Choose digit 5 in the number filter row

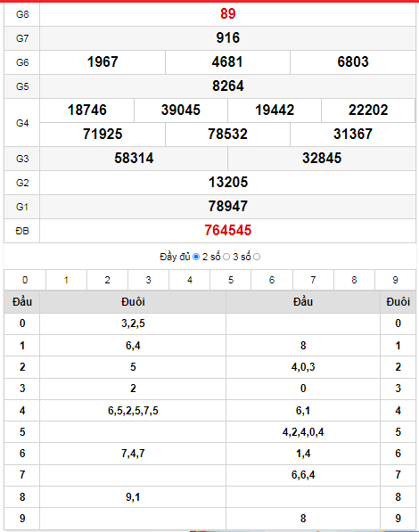231,280
